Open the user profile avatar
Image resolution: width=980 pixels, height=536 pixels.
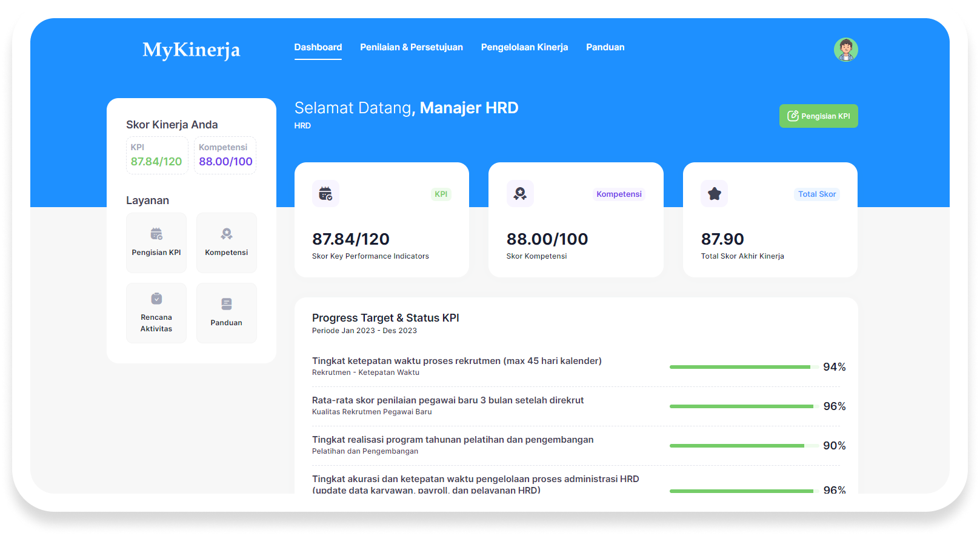pyautogui.click(x=845, y=50)
